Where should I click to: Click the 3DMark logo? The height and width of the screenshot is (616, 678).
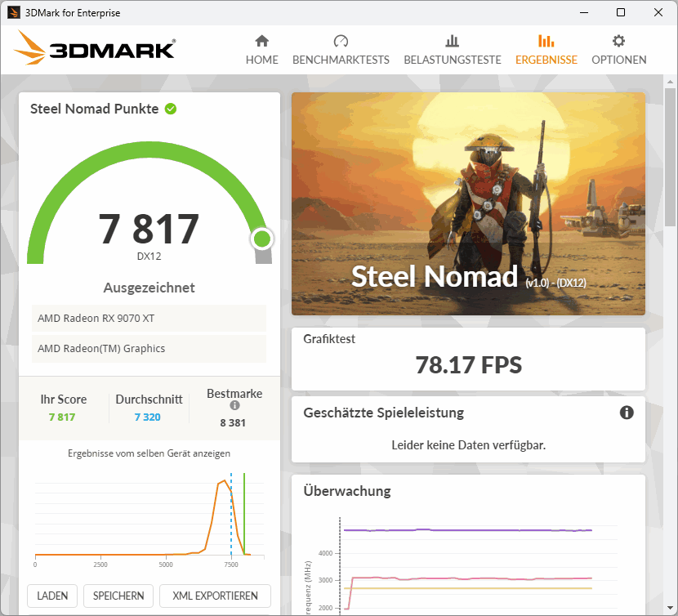tap(94, 49)
